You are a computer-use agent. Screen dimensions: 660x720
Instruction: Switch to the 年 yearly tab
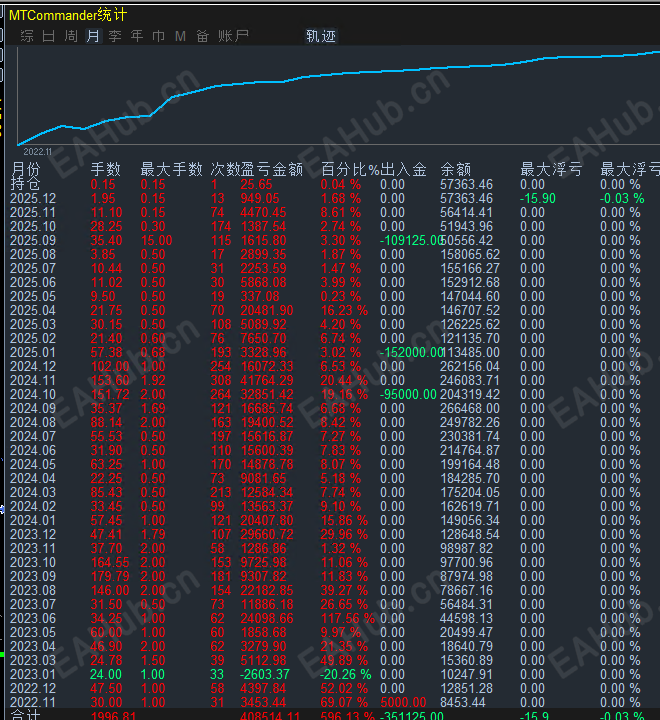pos(137,36)
